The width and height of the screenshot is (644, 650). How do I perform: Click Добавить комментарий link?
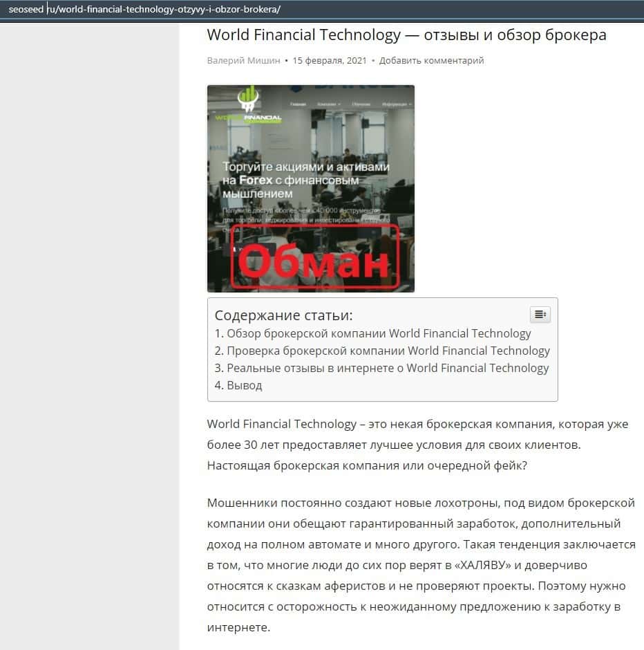click(432, 61)
